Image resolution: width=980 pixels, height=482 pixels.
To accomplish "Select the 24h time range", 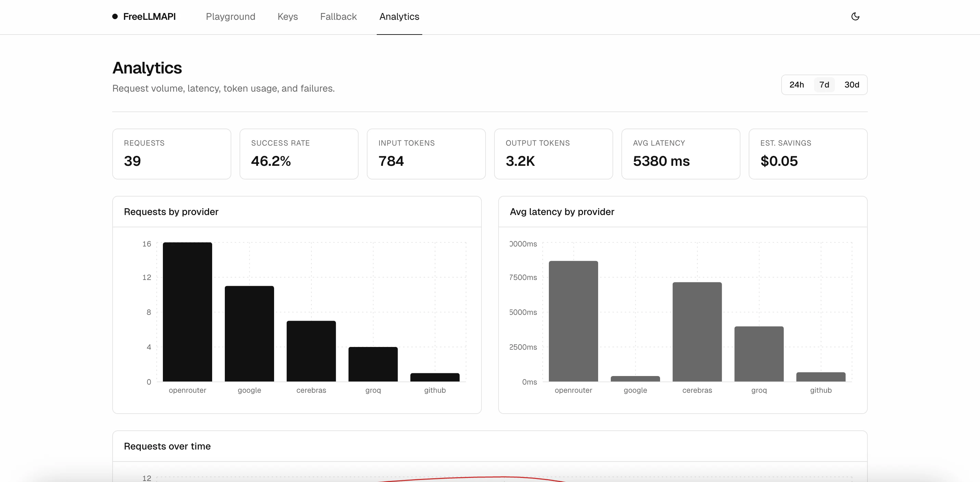I will coord(797,85).
